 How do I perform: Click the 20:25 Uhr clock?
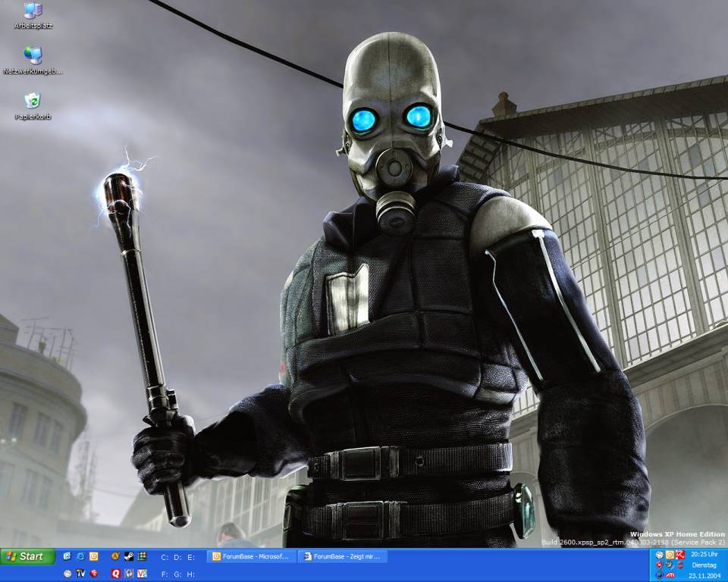click(x=704, y=554)
